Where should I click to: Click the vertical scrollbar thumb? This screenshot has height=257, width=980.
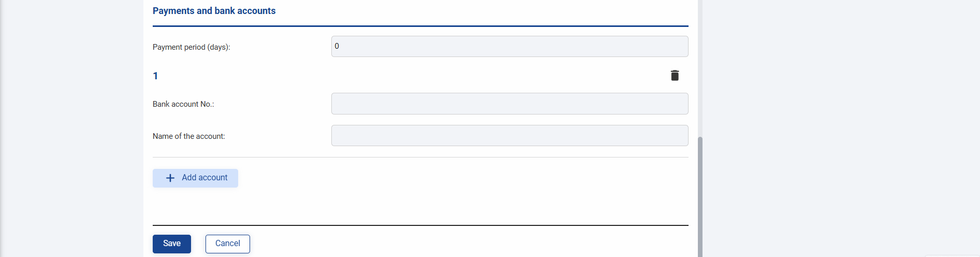700,197
